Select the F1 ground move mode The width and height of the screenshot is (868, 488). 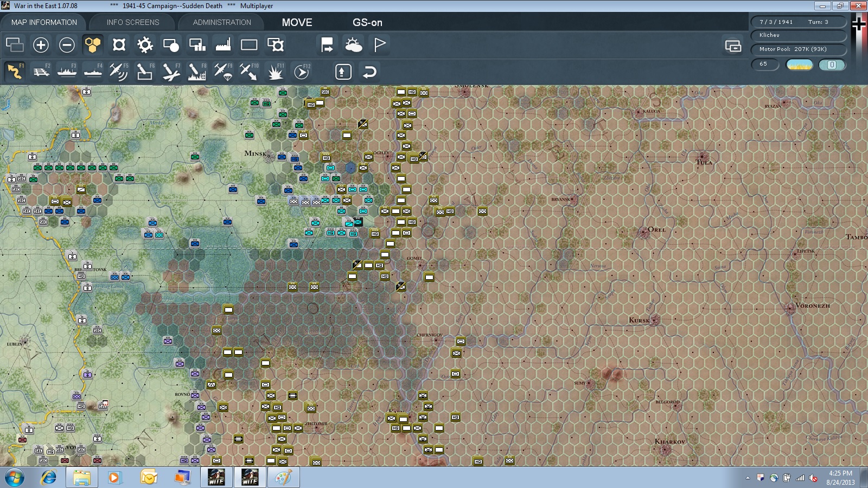pyautogui.click(x=15, y=72)
